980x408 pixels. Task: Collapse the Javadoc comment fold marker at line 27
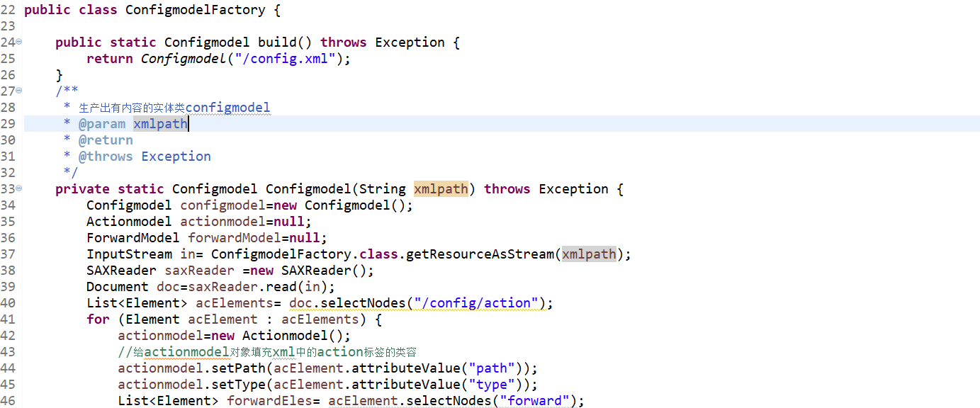[x=19, y=91]
